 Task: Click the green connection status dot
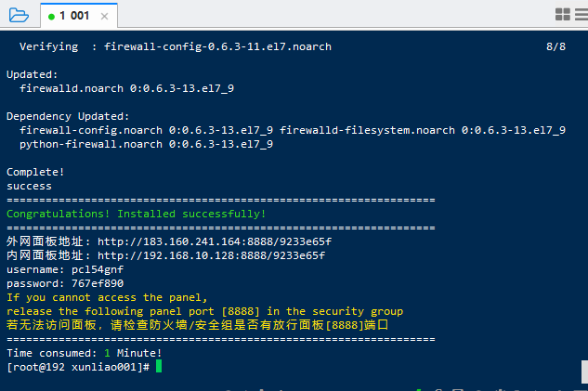(52, 15)
